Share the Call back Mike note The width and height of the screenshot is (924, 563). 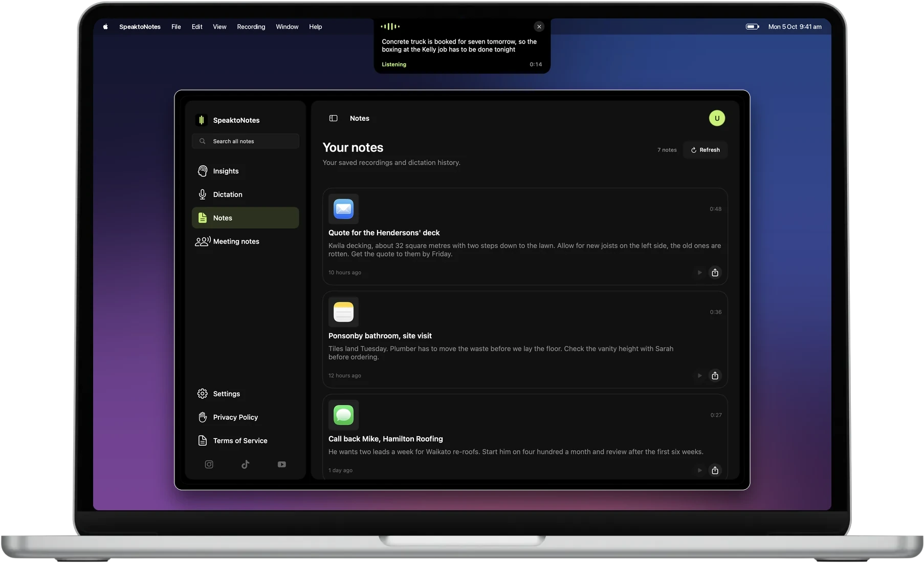pos(715,470)
